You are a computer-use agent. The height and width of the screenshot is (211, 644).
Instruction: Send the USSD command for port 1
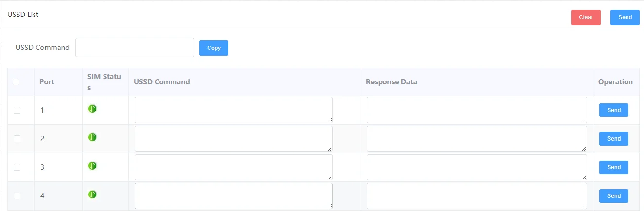coord(613,110)
